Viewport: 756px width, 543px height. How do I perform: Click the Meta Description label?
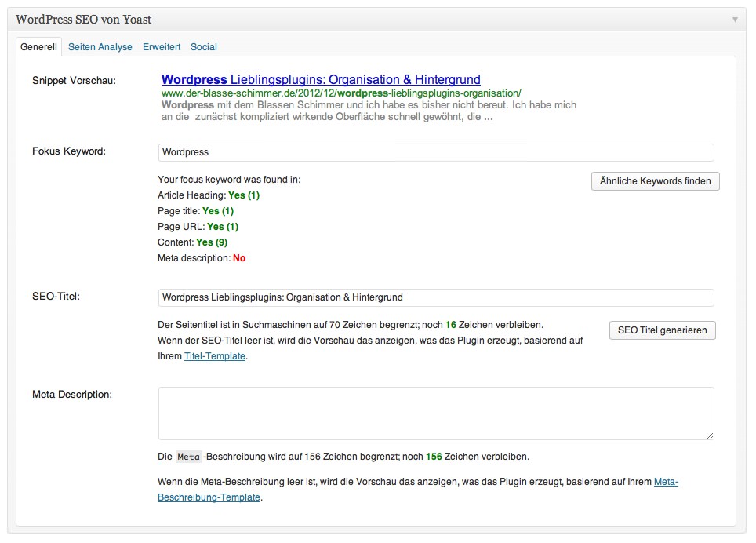click(72, 395)
